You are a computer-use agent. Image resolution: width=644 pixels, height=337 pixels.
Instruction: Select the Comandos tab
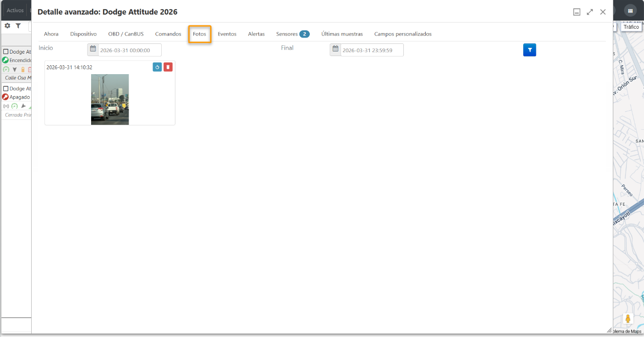click(168, 34)
